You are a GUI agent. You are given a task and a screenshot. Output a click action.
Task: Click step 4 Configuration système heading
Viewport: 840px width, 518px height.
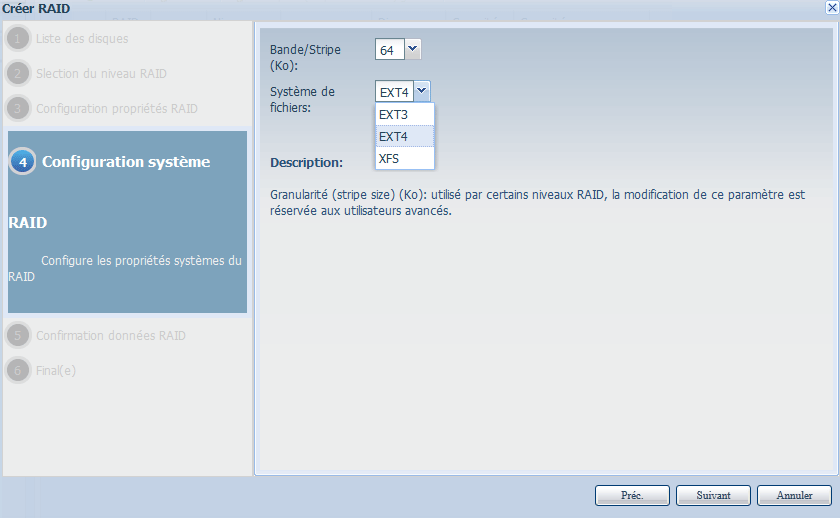[126, 162]
